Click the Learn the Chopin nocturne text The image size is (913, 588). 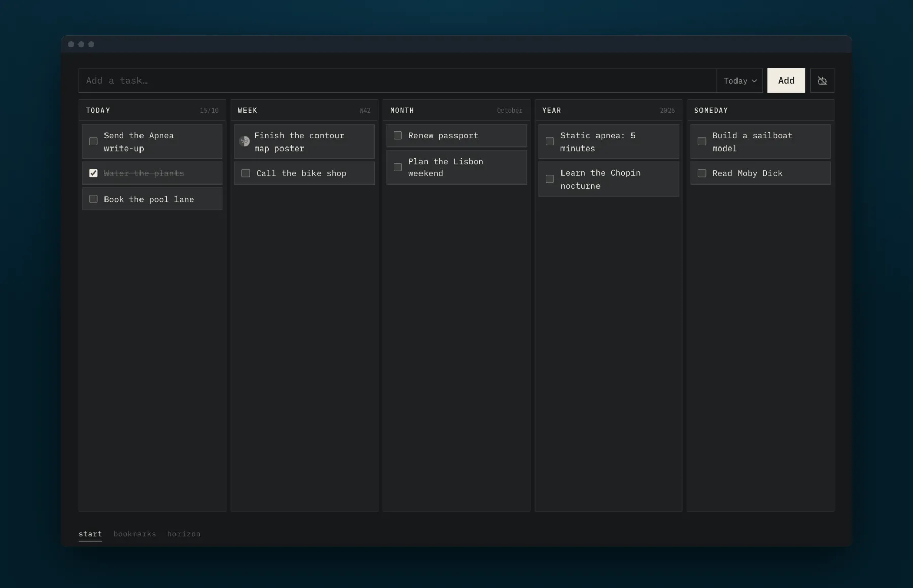(x=601, y=179)
